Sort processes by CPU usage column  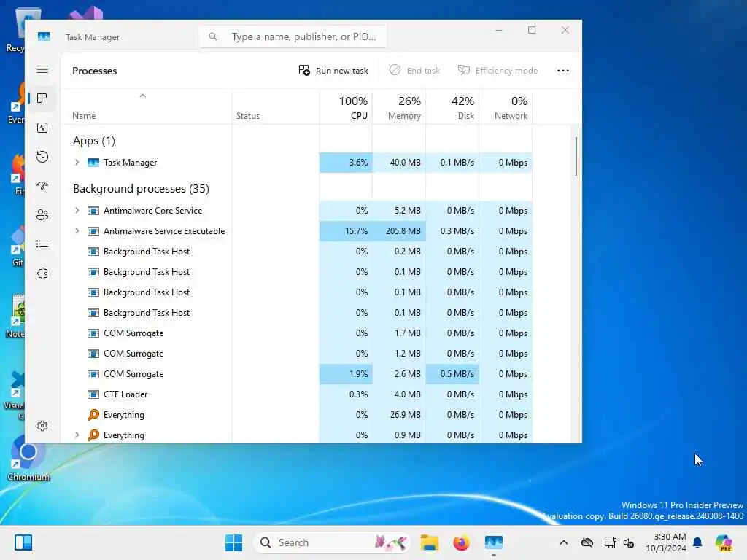tap(346, 107)
